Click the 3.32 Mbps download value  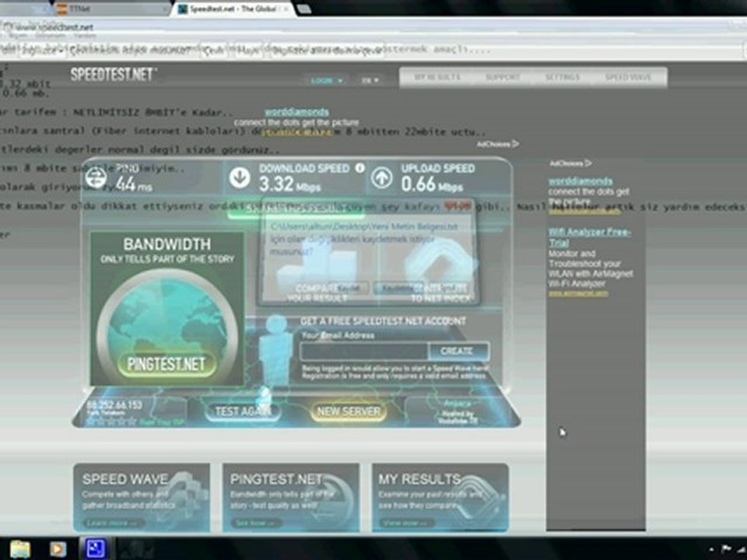[x=289, y=184]
